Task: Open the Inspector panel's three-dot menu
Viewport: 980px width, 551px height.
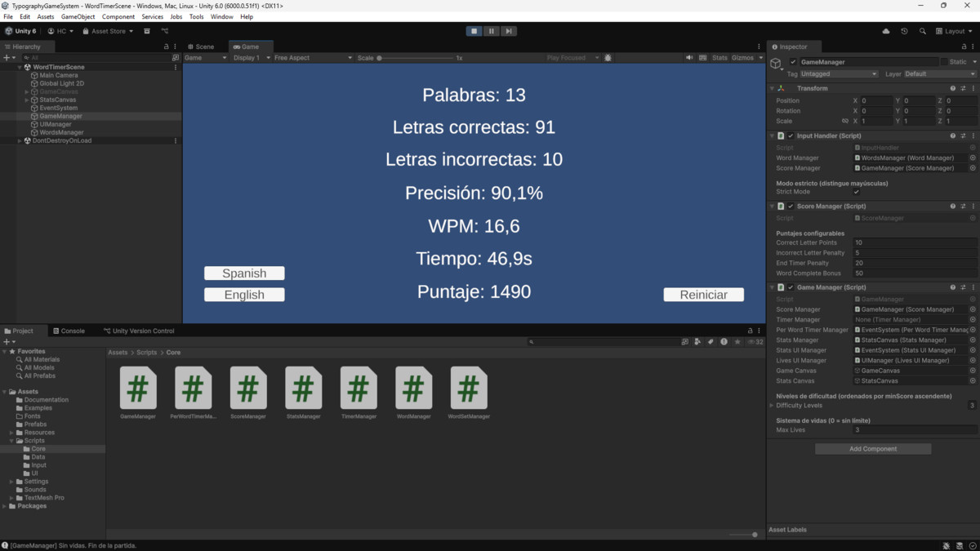Action: tap(973, 47)
